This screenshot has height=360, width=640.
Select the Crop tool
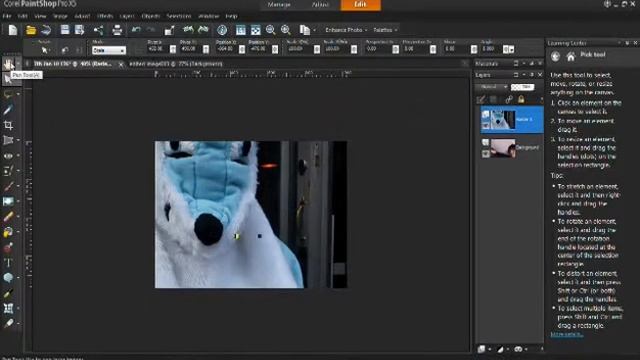pyautogui.click(x=8, y=125)
